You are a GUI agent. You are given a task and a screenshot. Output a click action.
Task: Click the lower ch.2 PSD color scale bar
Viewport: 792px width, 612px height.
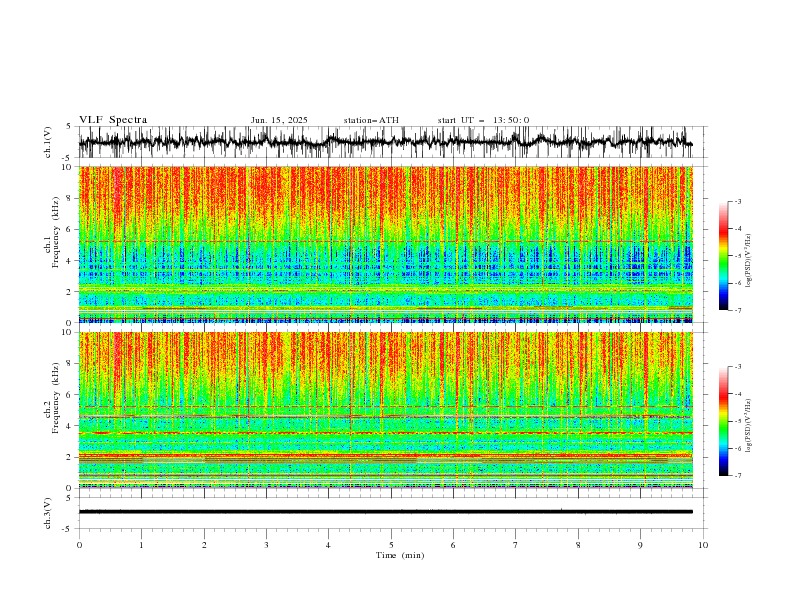[x=723, y=421]
